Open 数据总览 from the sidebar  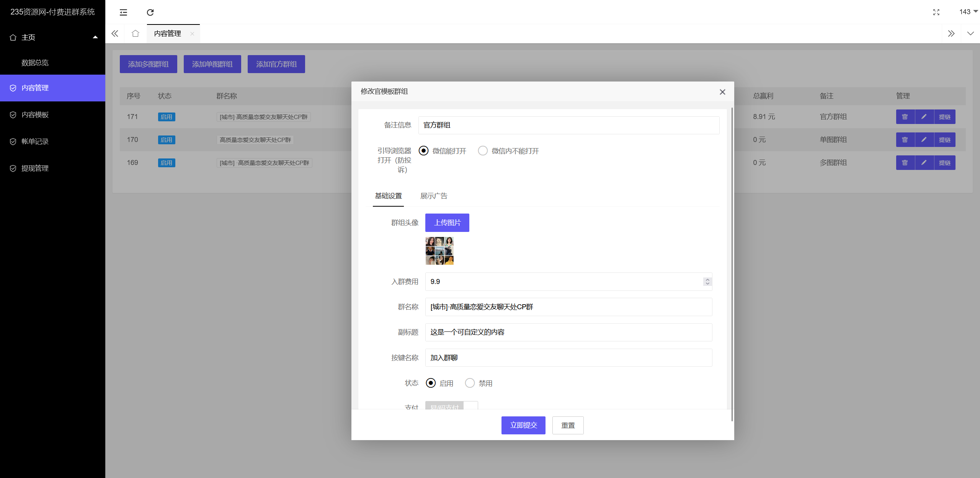tap(35, 62)
